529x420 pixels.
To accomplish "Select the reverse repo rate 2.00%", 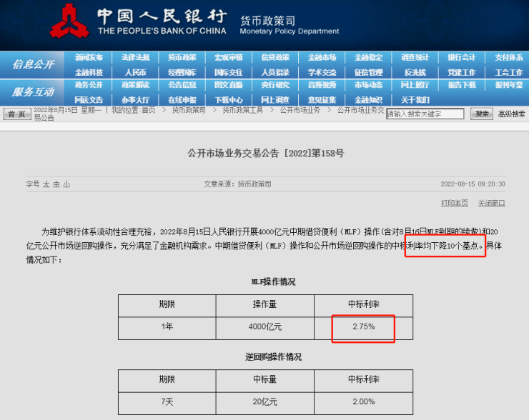I will (x=364, y=402).
